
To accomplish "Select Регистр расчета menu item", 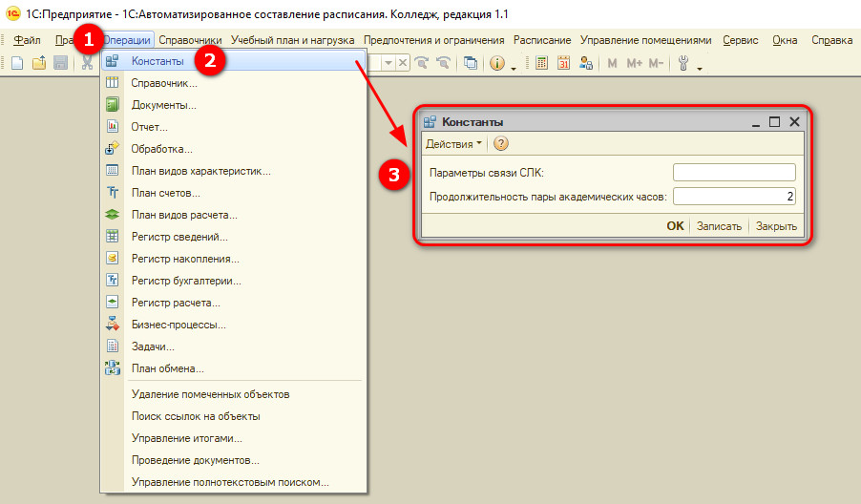I will pyautogui.click(x=233, y=303).
